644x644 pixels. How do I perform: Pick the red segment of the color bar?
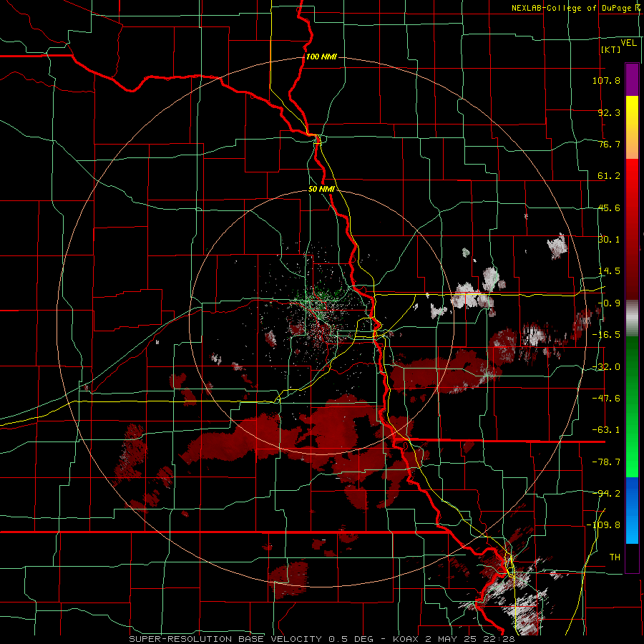pos(632,229)
